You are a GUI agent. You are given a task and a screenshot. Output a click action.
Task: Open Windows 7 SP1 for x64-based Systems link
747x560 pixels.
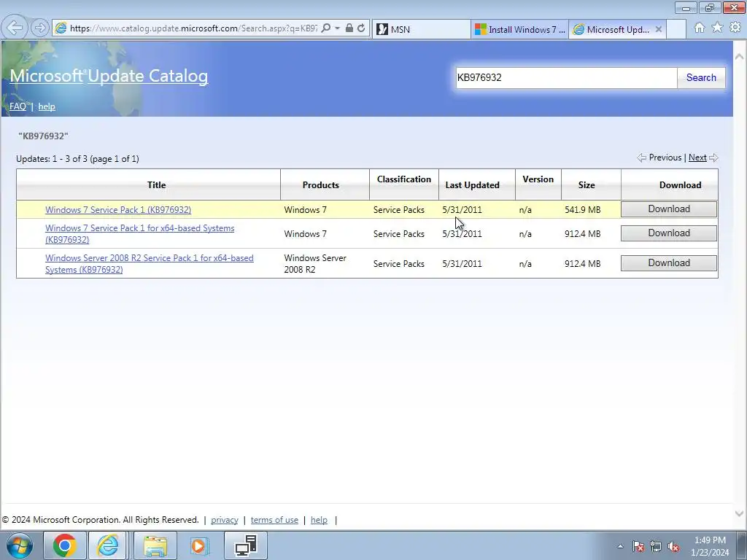click(x=139, y=234)
